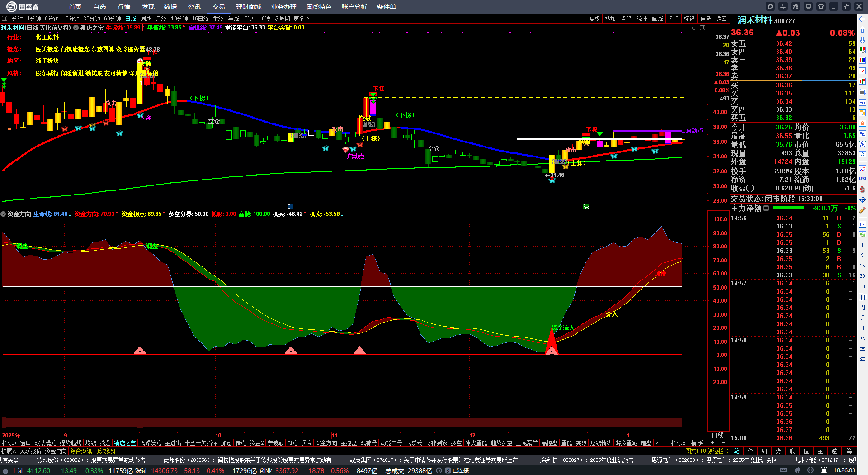Viewport: 868px width, 475px height.
Task: Click the 综合资讯 info tab
Action: pyautogui.click(x=81, y=451)
